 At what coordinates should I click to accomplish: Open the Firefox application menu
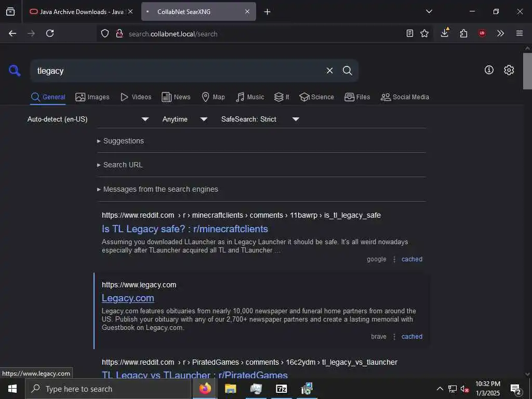(x=520, y=33)
